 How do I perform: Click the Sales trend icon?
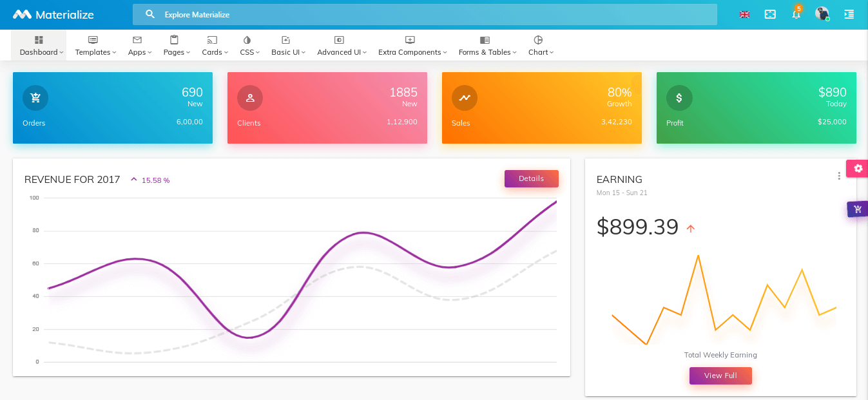click(x=465, y=98)
